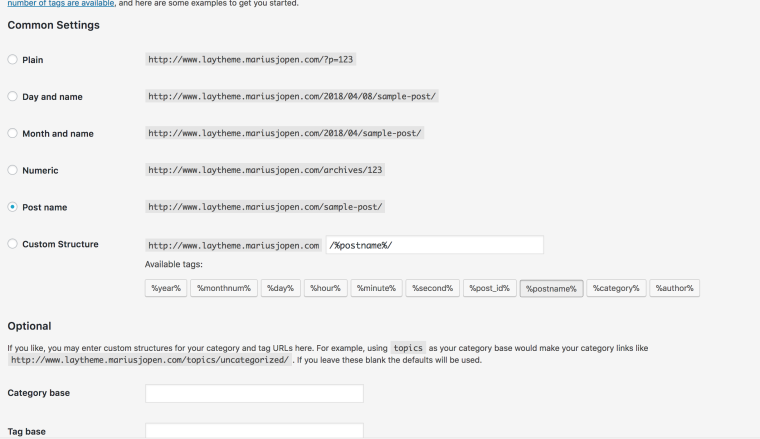Insert the %hour% structure tag
760x439 pixels.
[x=325, y=288]
